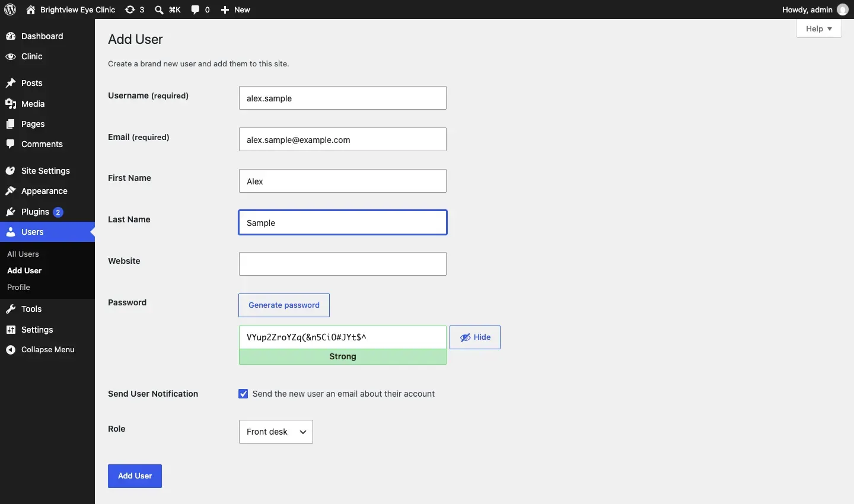Viewport: 854px width, 504px height.
Task: Click the Appearance brush icon
Action: coord(11,191)
